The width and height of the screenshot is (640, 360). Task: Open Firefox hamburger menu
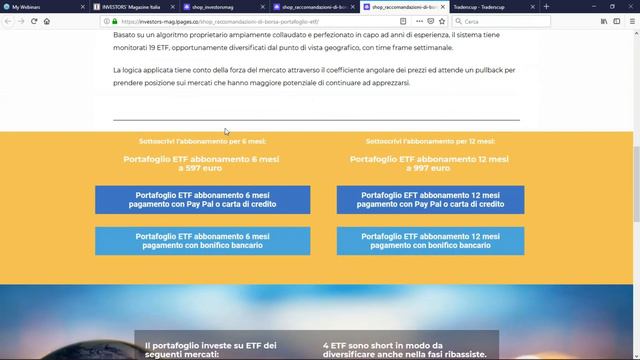click(x=632, y=21)
